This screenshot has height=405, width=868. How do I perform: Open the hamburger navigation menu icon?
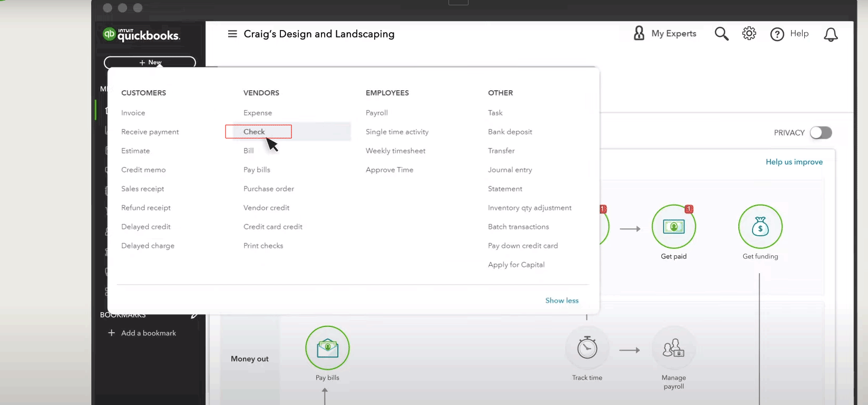coord(232,34)
